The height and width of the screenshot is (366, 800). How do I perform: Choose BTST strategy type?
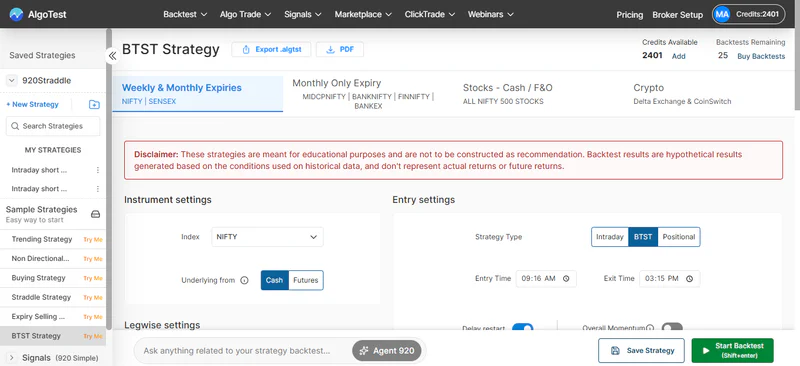point(643,237)
